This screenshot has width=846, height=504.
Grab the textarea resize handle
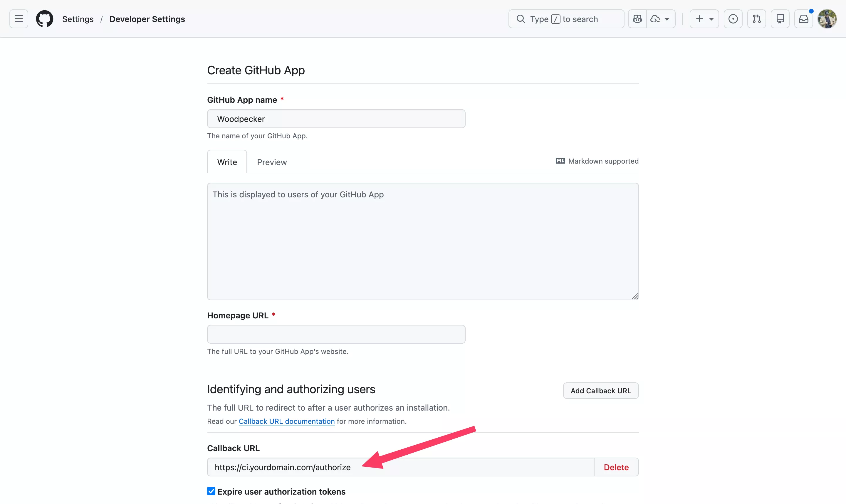pyautogui.click(x=634, y=296)
